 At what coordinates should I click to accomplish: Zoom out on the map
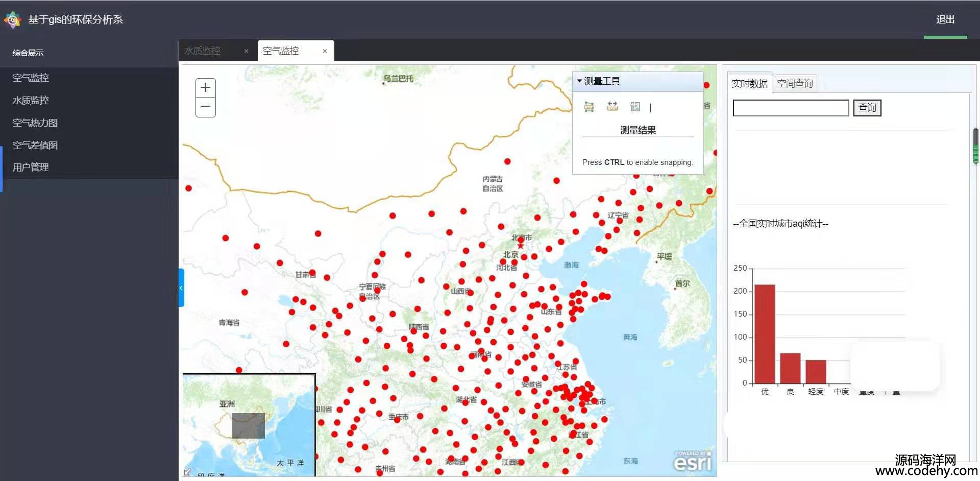pos(206,107)
